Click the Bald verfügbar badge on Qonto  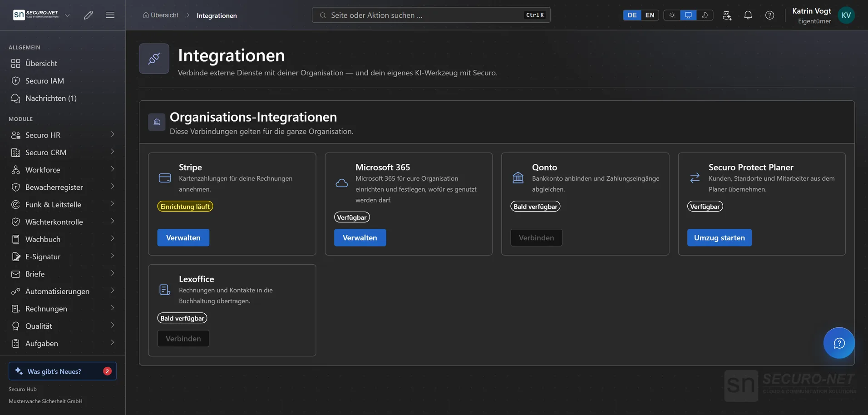pos(535,206)
